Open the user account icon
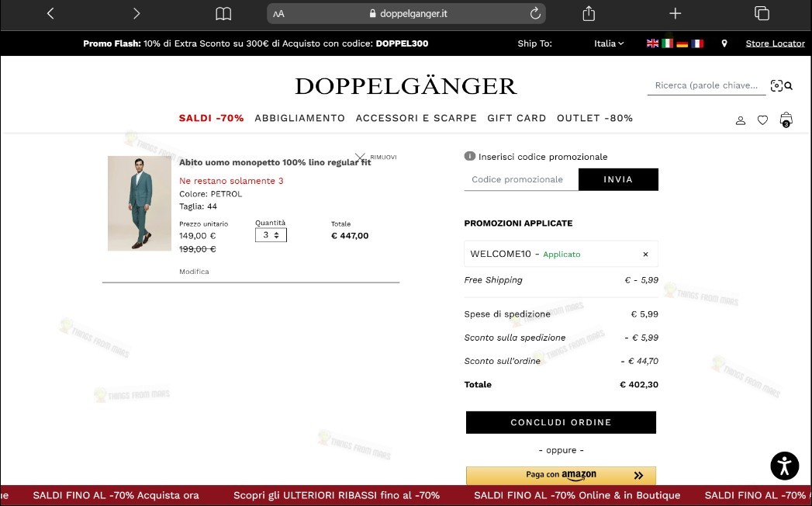Viewport: 812px width, 506px height. 741,120
